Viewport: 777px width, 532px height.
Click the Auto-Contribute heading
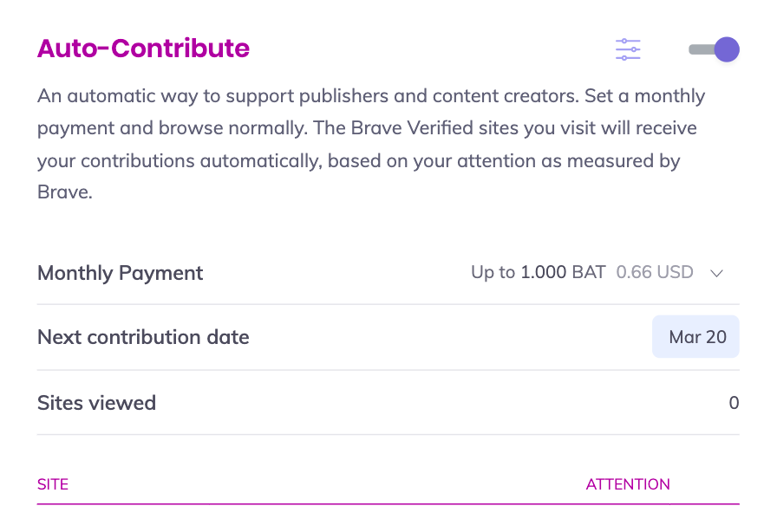point(143,49)
